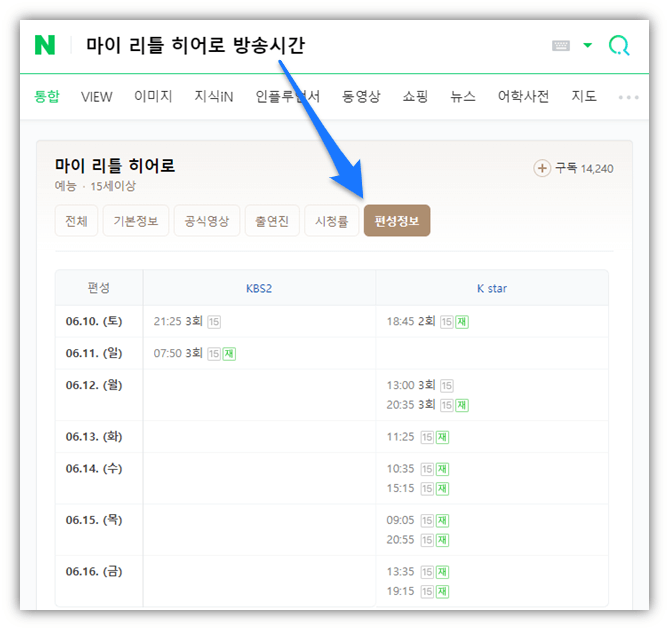Viewport: 669px width, 630px height.
Task: Click the plus subscribe icon
Action: click(x=542, y=168)
